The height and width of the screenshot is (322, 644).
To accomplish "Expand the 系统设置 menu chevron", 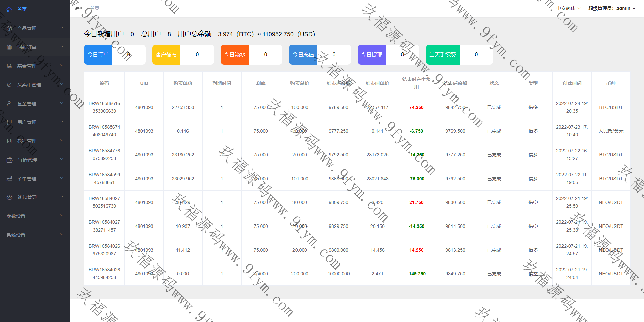I will 62,235.
